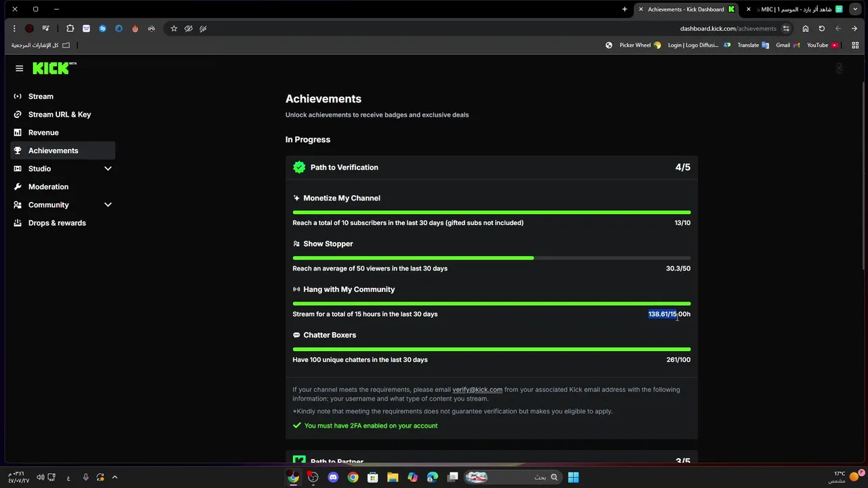868x488 pixels.
Task: Click the Chatter Boxers chat bubble icon
Action: (296, 335)
